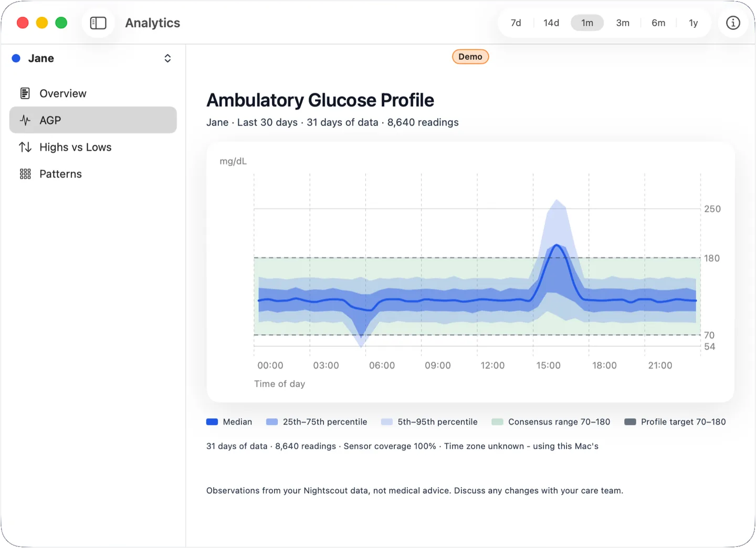Click the 'Ambulatory Glucose Profile' heading
Viewport: 756px width, 548px height.
pyautogui.click(x=320, y=100)
